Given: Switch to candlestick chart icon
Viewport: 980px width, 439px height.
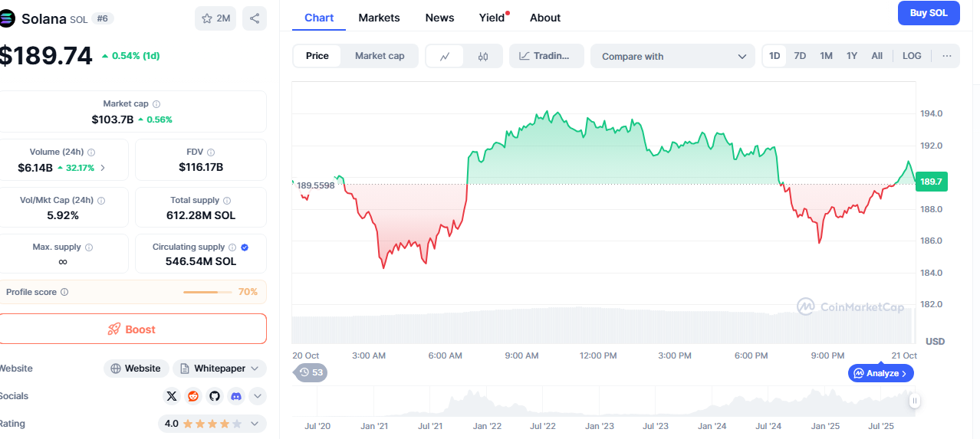Looking at the screenshot, I should (483, 56).
